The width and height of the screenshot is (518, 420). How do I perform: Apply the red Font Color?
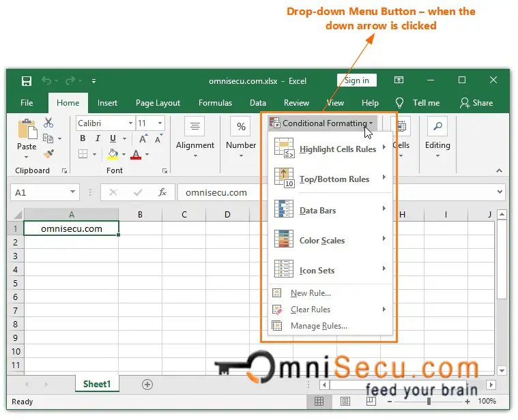pyautogui.click(x=136, y=154)
